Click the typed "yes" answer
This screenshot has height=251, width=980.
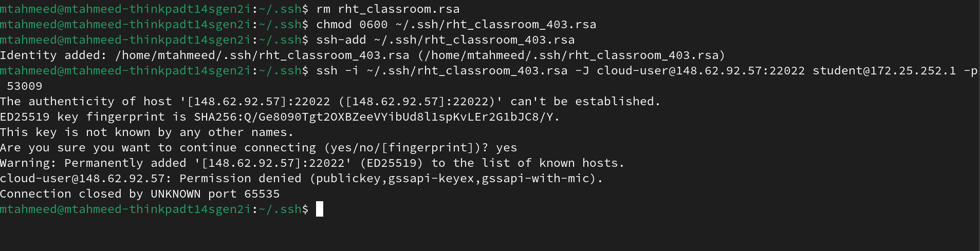tap(506, 148)
